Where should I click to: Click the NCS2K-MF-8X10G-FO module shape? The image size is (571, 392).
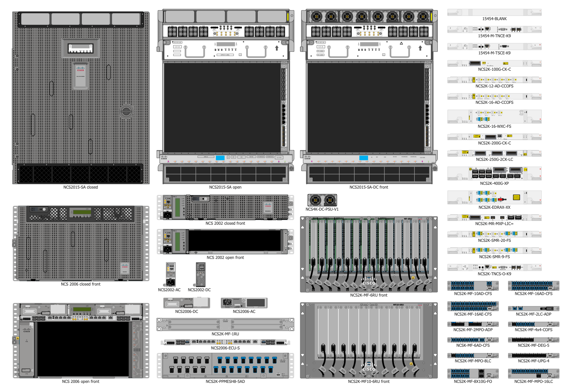tap(473, 373)
